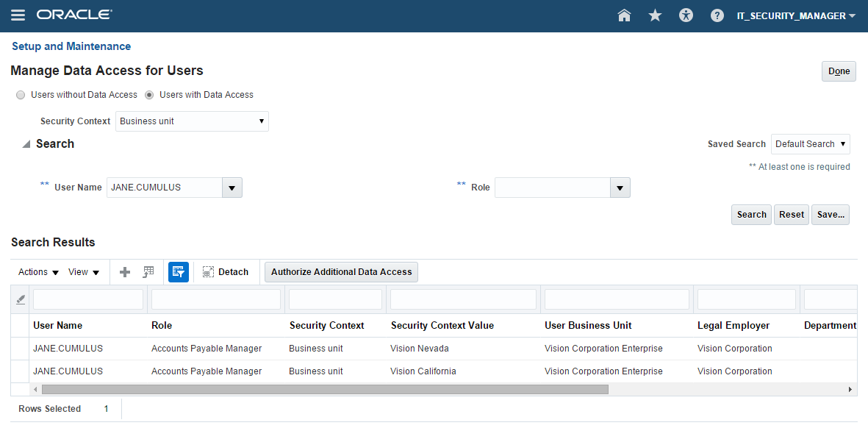The width and height of the screenshot is (868, 442).
Task: Select Users with Data Access radio
Action: tap(149, 95)
